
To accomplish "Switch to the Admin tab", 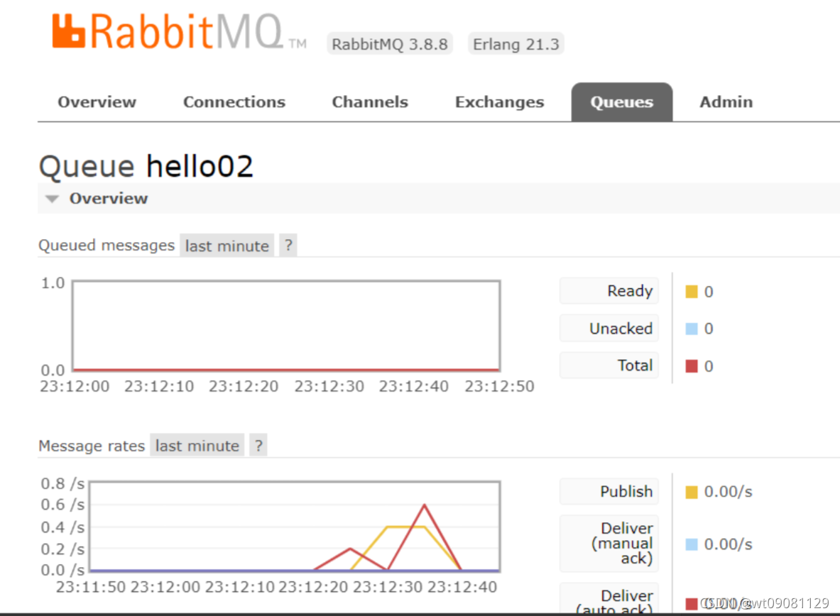I will (726, 101).
